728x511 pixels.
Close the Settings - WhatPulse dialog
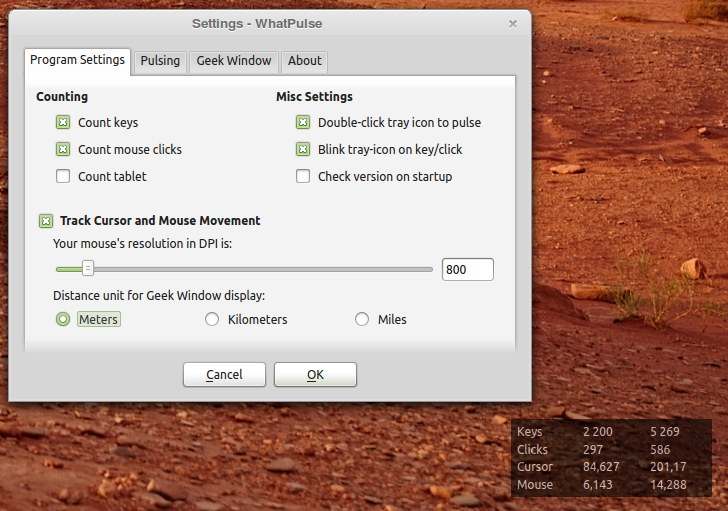click(x=513, y=24)
